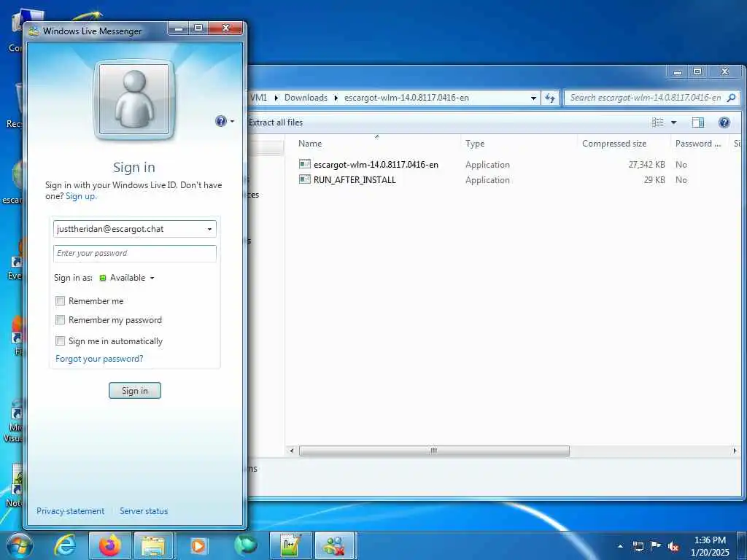Show hidden system tray icons

point(620,546)
